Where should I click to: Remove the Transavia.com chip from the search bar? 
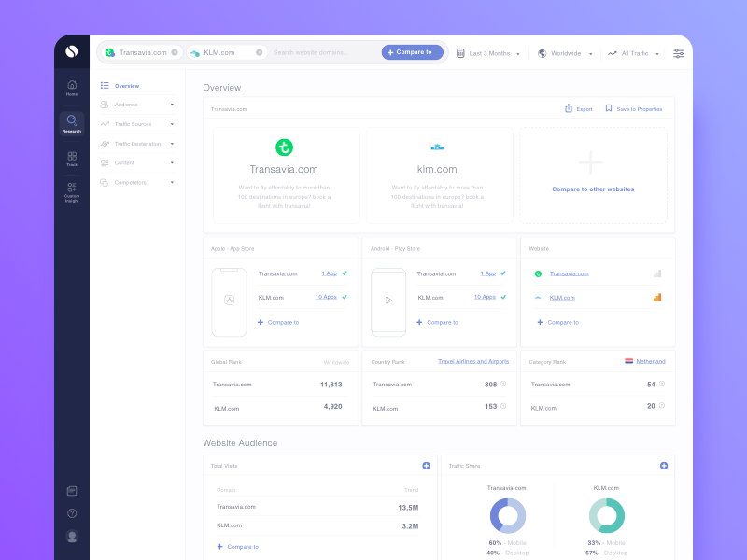coord(175,52)
